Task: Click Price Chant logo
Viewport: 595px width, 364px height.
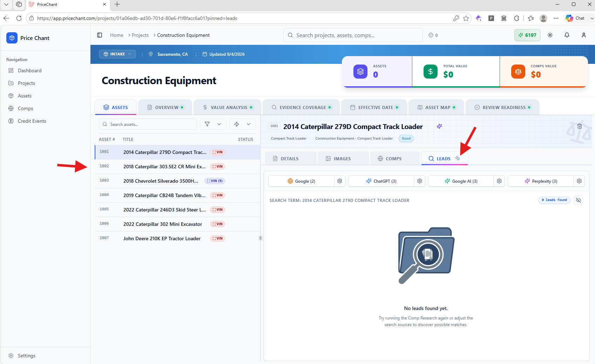Action: (x=12, y=38)
